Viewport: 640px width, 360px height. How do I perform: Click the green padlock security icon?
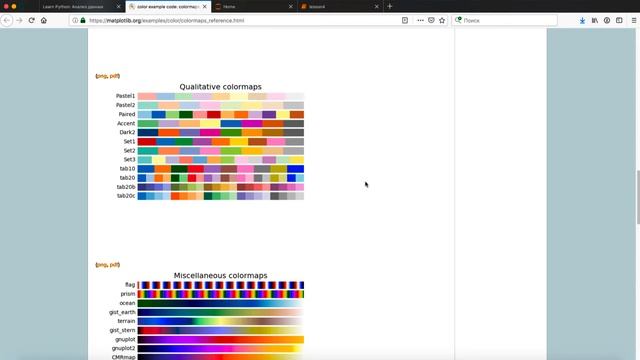(83, 20)
